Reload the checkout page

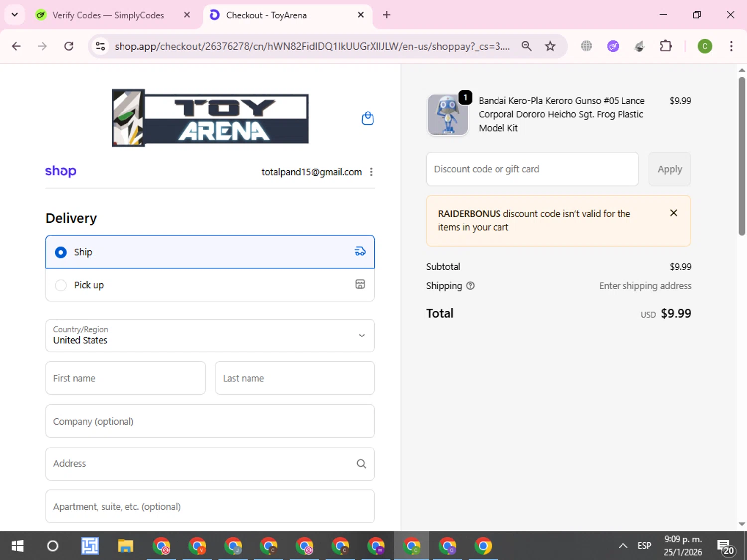(69, 46)
